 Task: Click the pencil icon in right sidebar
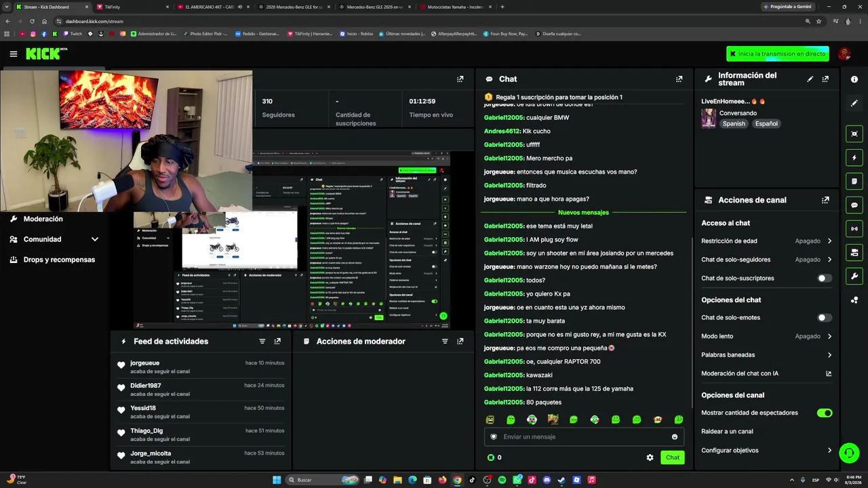tap(854, 103)
